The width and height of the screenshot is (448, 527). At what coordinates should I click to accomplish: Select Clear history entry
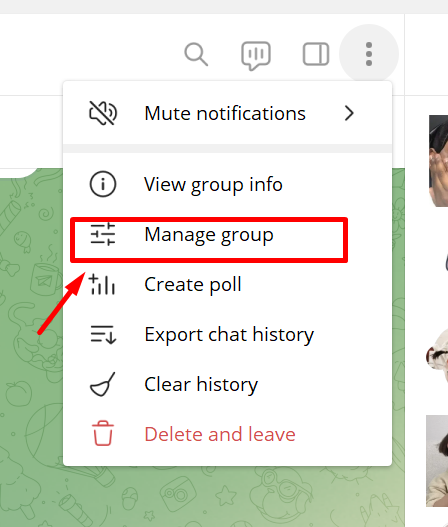click(x=228, y=384)
